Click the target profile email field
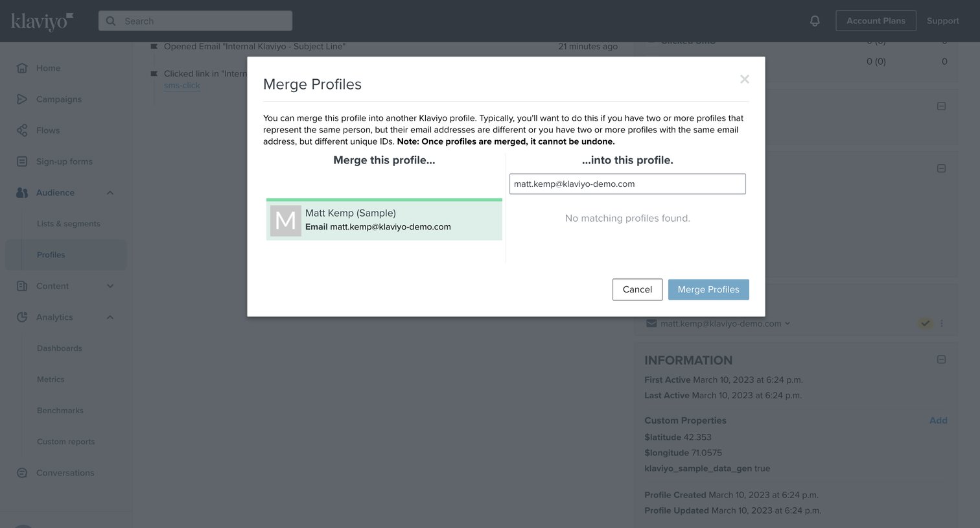The width and height of the screenshot is (980, 528). (x=627, y=184)
